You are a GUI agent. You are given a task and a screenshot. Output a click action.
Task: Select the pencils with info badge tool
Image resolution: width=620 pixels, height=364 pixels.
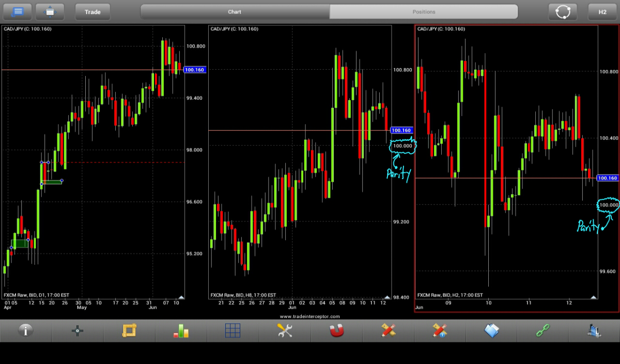coord(440,330)
